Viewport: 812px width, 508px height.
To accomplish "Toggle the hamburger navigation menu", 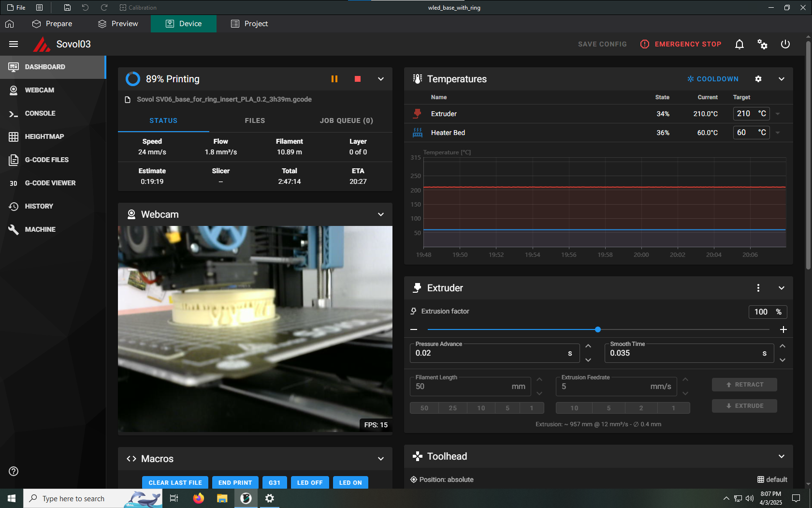I will point(14,44).
